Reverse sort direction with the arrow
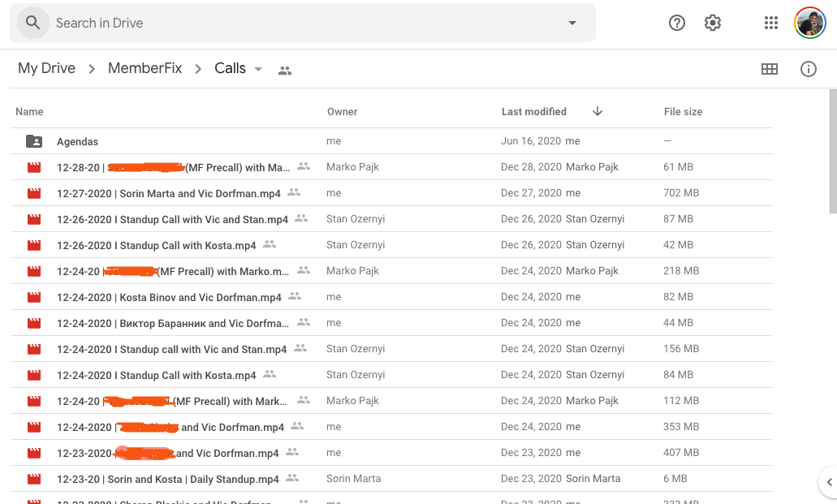This screenshot has width=837, height=504. 598,111
